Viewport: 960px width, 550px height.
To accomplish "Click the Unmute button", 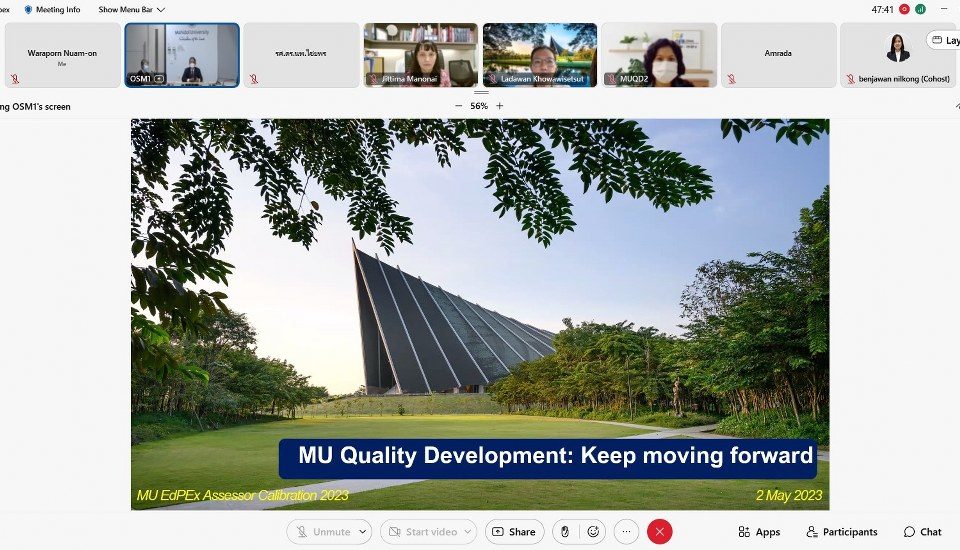I will (x=323, y=532).
